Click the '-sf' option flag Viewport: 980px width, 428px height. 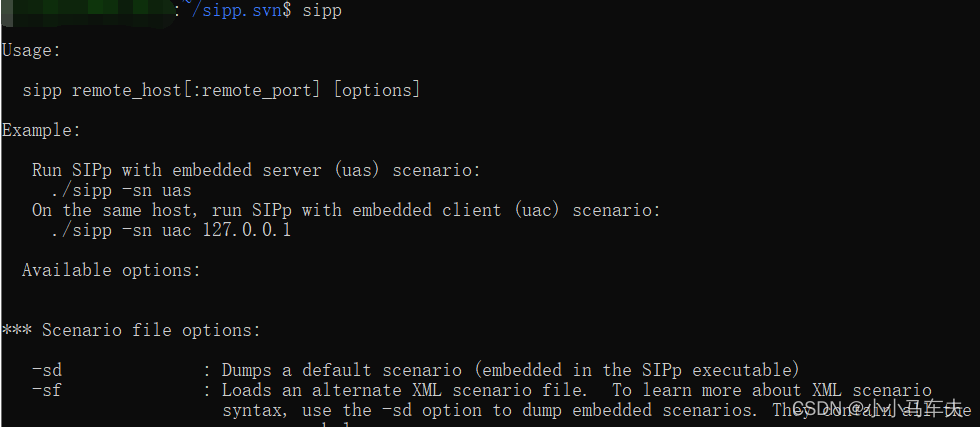[47, 390]
